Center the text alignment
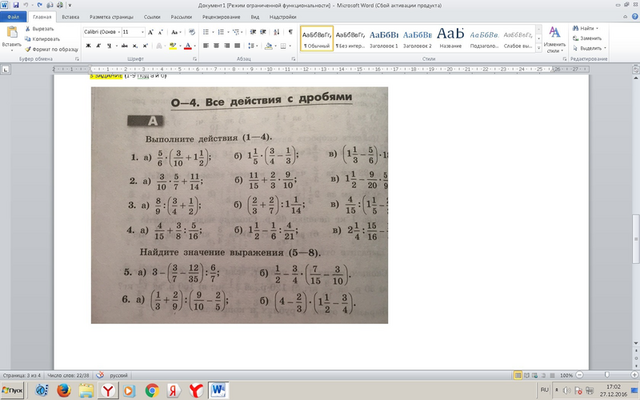Viewport: 640px width, 400px height. click(216, 46)
